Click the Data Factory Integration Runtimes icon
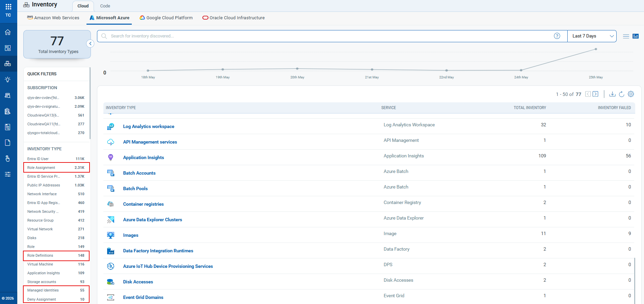The height and width of the screenshot is (304, 644). (x=110, y=251)
